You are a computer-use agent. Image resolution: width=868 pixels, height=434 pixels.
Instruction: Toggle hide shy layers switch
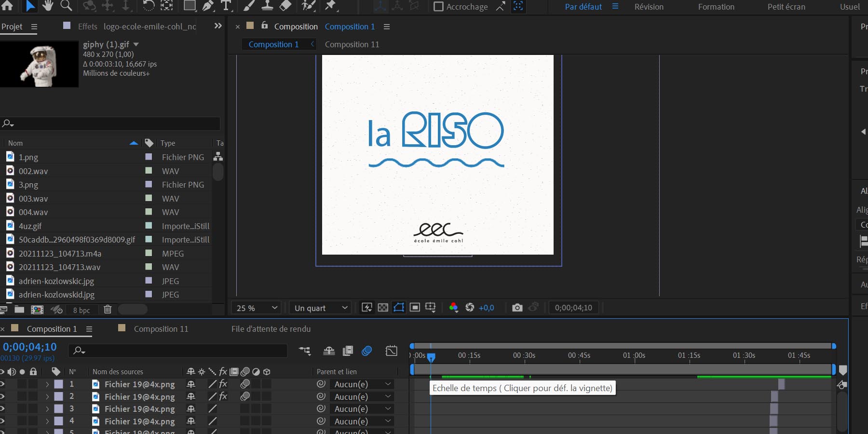click(x=329, y=351)
